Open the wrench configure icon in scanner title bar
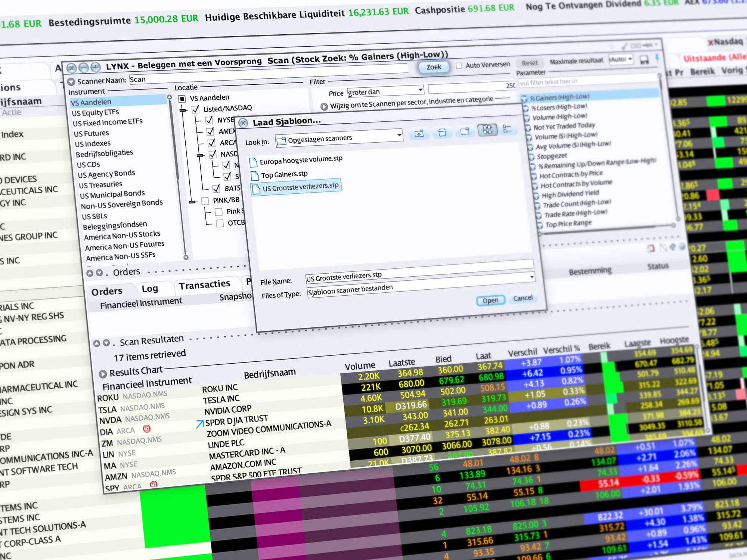This screenshot has height=560, width=747. pyautogui.click(x=624, y=47)
